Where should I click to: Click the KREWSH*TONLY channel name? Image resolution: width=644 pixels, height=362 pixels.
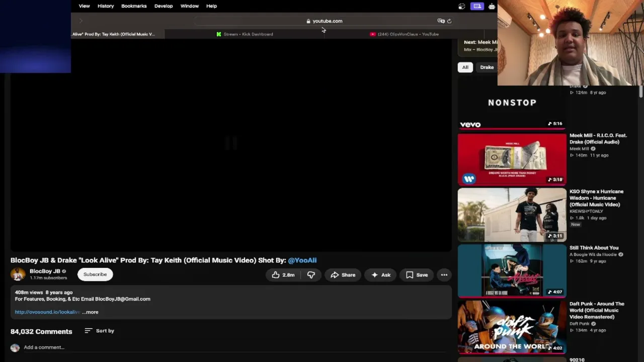click(586, 211)
